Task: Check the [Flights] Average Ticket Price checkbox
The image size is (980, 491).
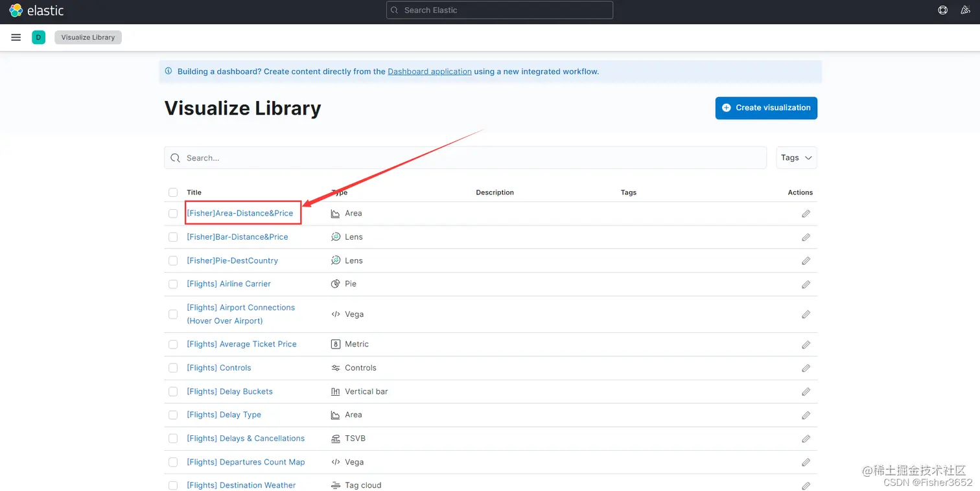Action: (173, 344)
